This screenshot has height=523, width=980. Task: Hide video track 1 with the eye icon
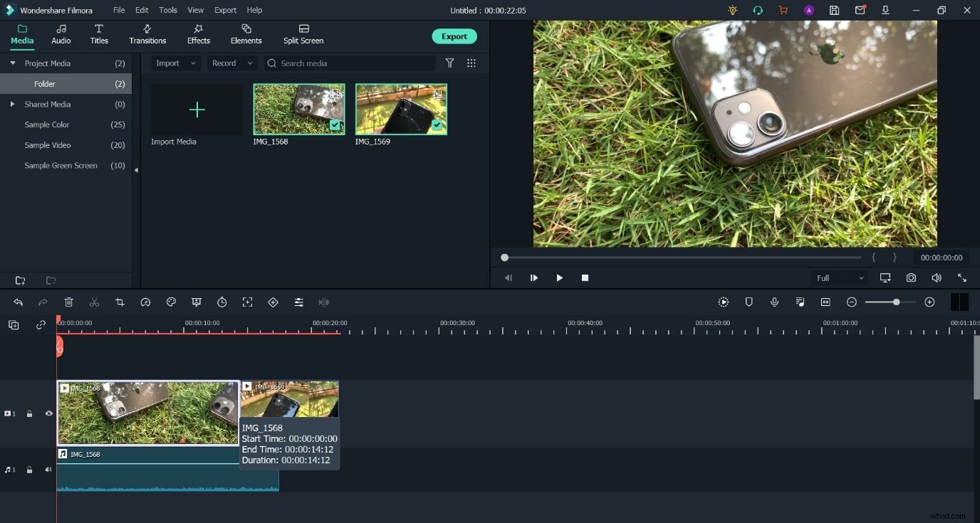click(x=48, y=413)
